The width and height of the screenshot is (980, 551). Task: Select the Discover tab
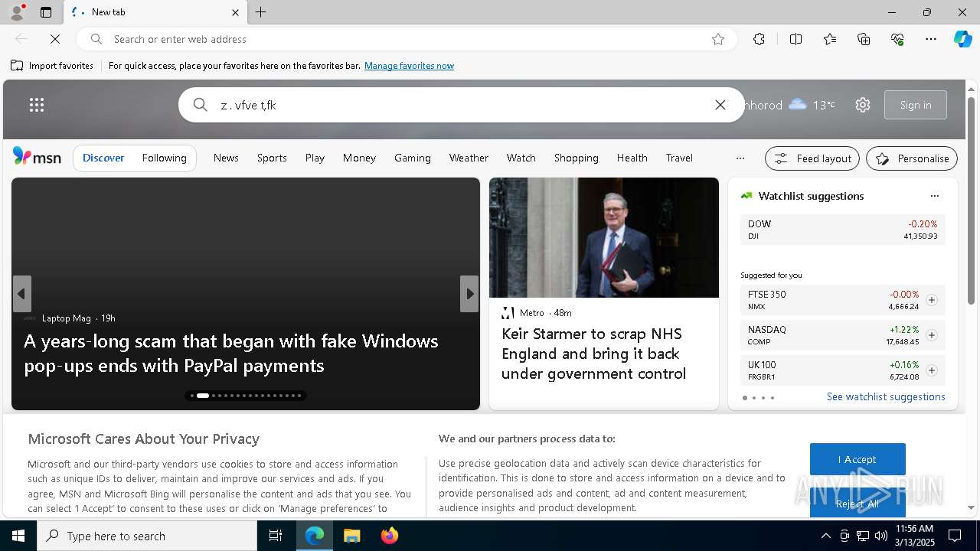tap(103, 158)
